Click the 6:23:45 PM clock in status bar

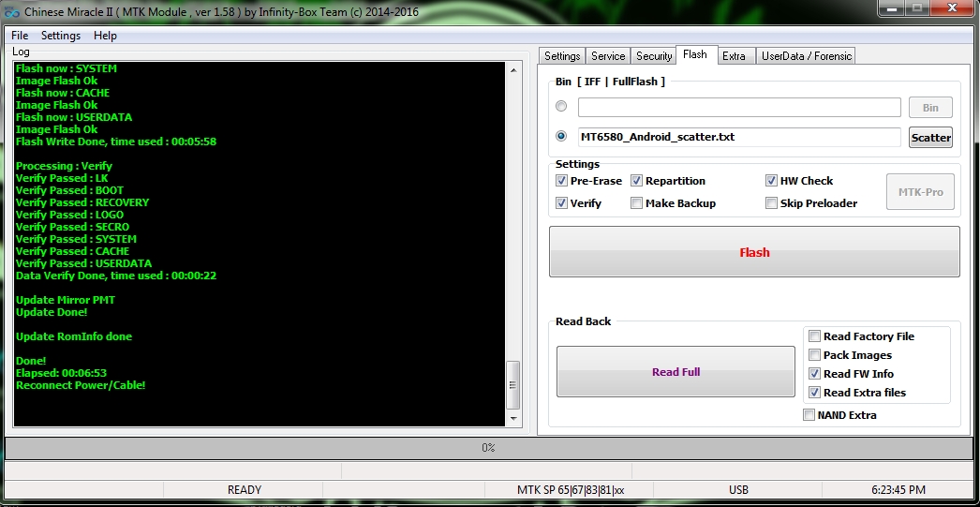(898, 490)
